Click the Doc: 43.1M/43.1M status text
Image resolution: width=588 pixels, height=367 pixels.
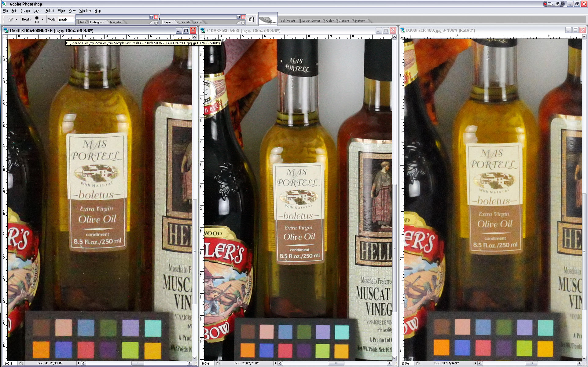(50, 363)
